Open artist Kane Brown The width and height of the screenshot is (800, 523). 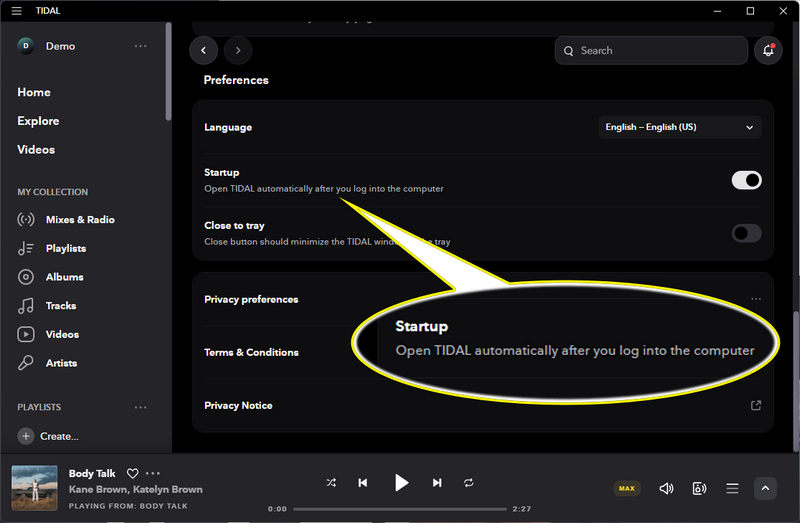(x=98, y=489)
